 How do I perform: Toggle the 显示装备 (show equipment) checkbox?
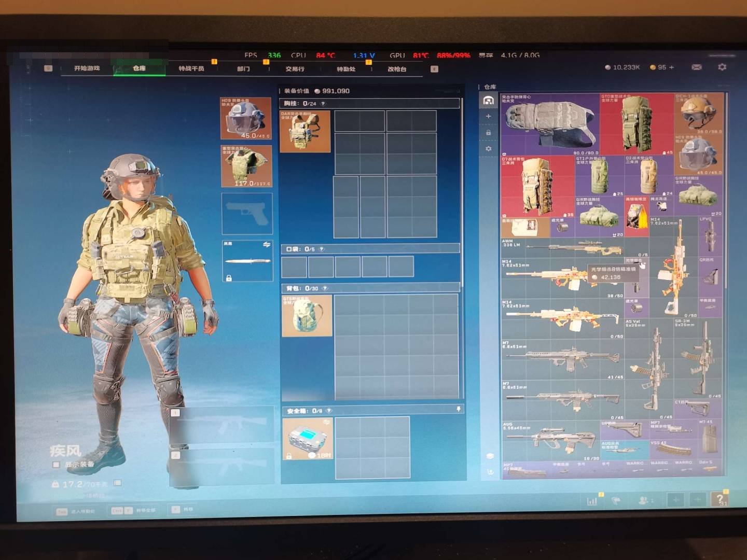tap(56, 465)
